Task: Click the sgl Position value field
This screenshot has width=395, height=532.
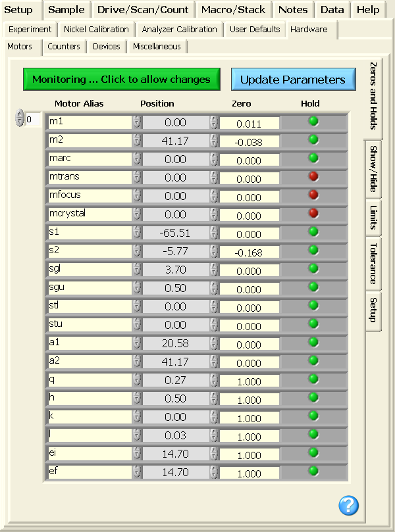Action: point(175,270)
